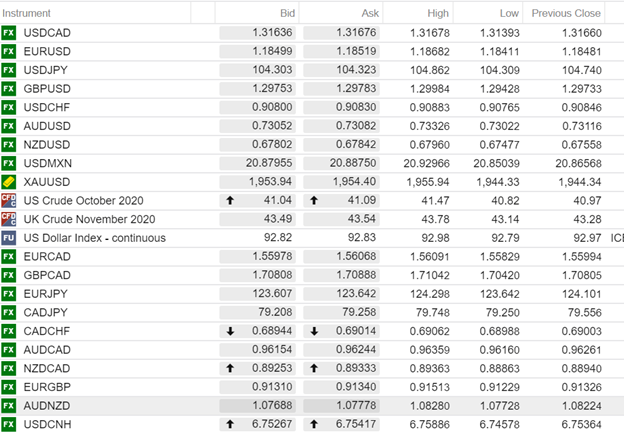Image resolution: width=624 pixels, height=432 pixels.
Task: Click the FX icon beside USDCNH
Action: [x=9, y=424]
